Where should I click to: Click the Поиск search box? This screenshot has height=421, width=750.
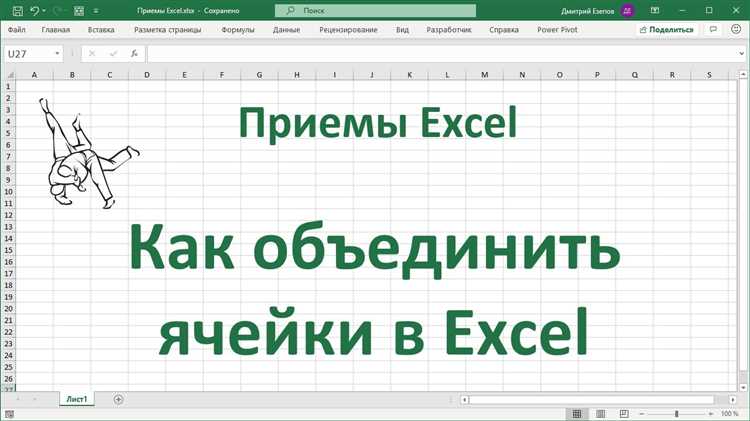[375, 11]
